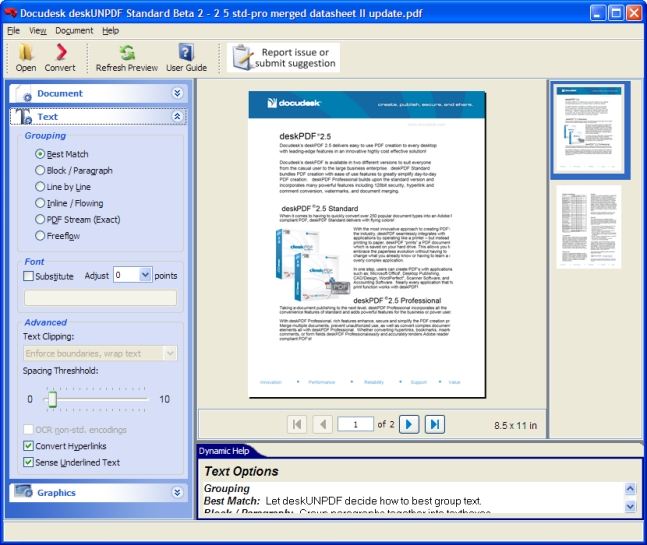Click the Text panel T icon
The width and height of the screenshot is (647, 545).
pyautogui.click(x=23, y=117)
